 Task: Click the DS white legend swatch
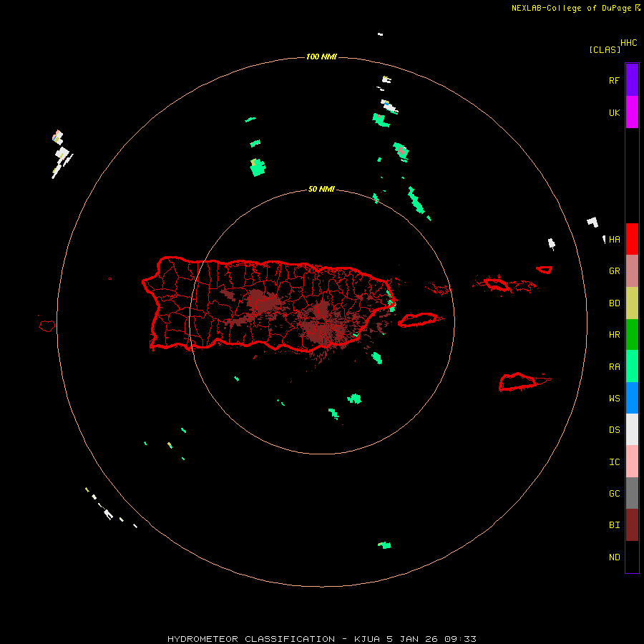tap(632, 429)
